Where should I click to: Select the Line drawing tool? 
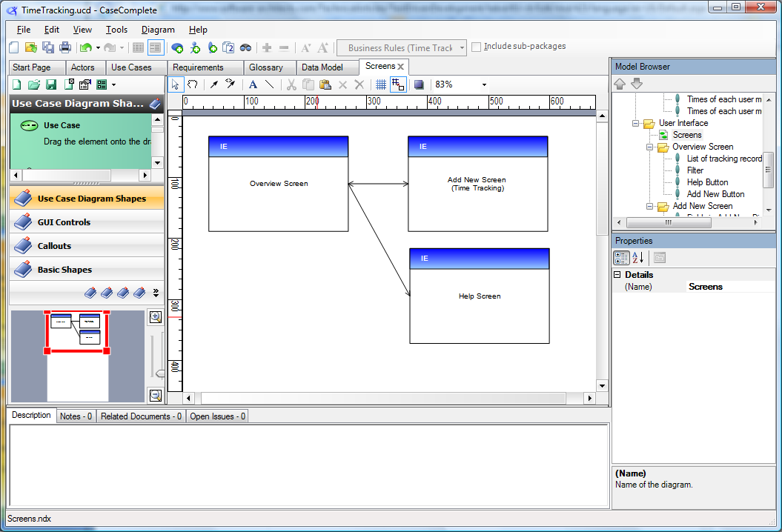[269, 84]
